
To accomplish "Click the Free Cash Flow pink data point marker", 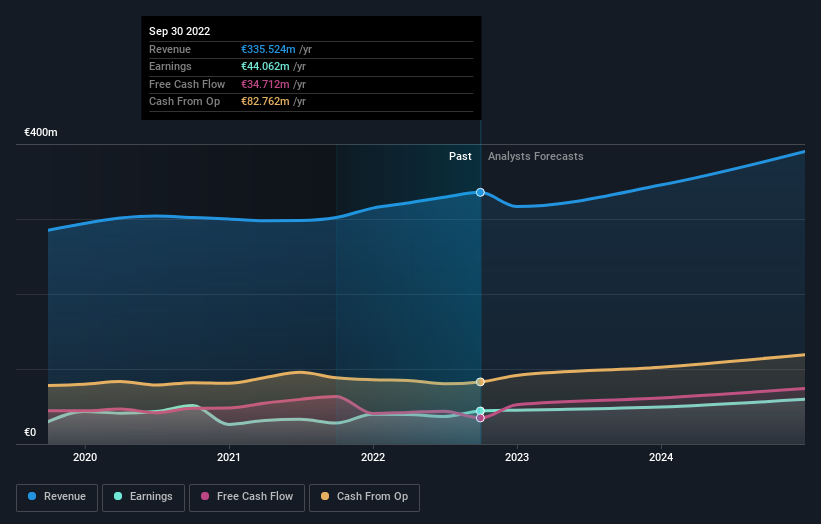I will (480, 418).
